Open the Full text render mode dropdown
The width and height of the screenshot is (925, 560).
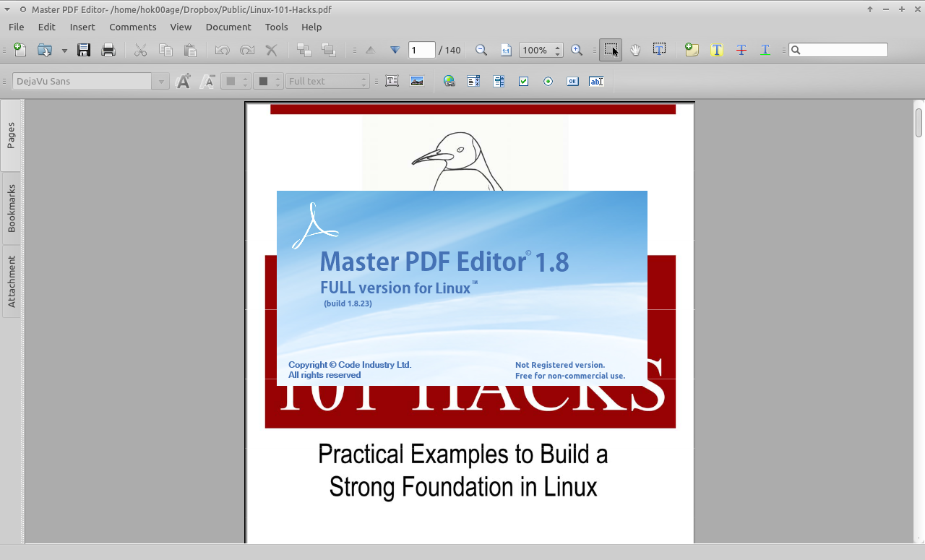pyautogui.click(x=328, y=81)
